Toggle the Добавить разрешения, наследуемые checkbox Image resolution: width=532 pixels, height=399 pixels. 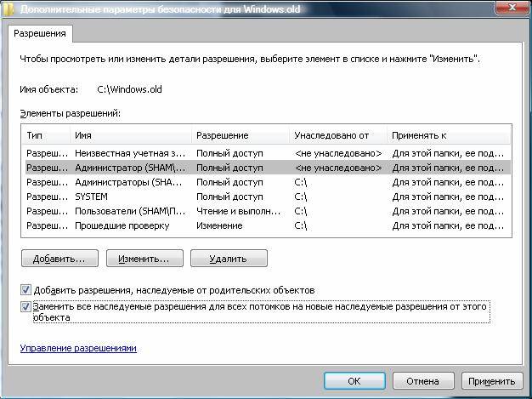click(25, 290)
